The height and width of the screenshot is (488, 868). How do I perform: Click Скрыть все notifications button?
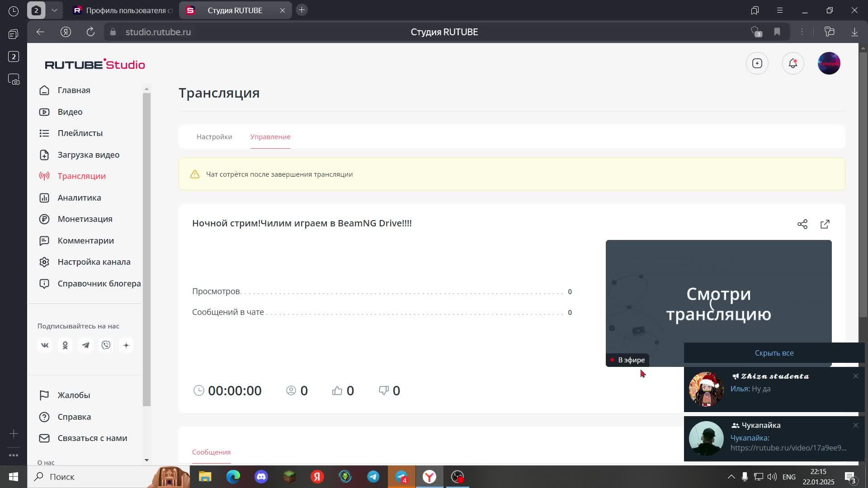click(x=774, y=353)
